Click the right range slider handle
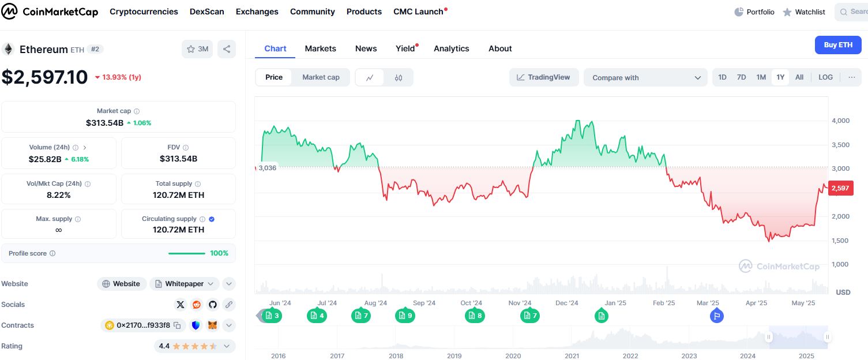The height and width of the screenshot is (360, 868). (x=828, y=337)
